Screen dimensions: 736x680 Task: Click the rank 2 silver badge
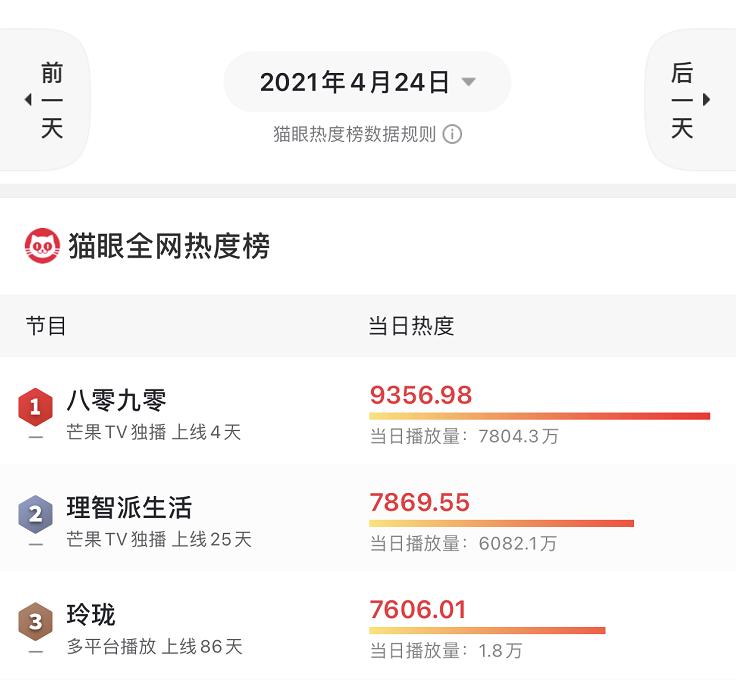click(x=36, y=514)
